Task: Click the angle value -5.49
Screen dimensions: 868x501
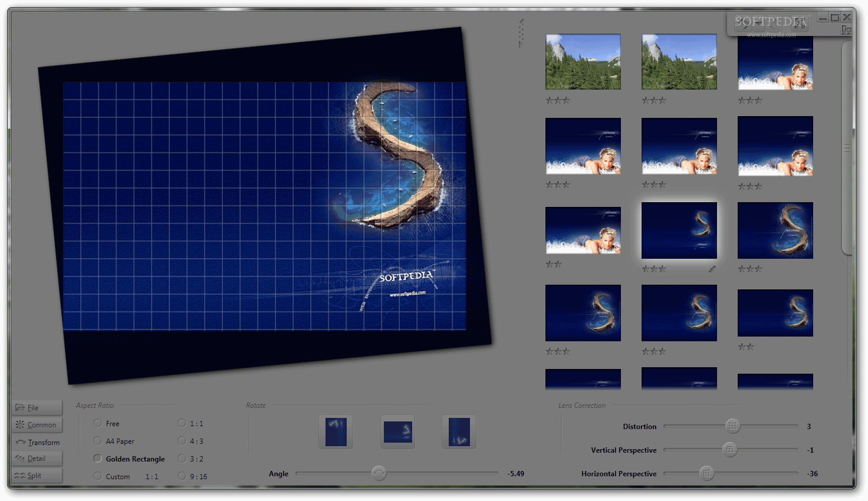Action: coord(516,473)
